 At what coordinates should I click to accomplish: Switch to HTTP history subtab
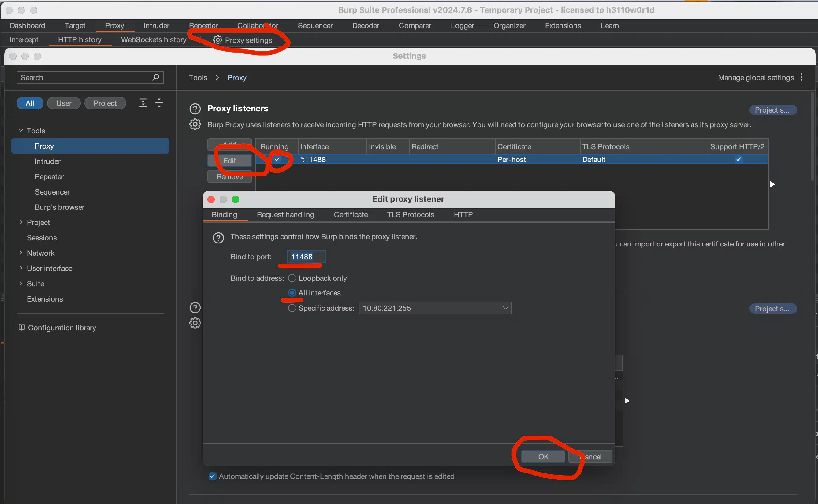click(x=80, y=40)
